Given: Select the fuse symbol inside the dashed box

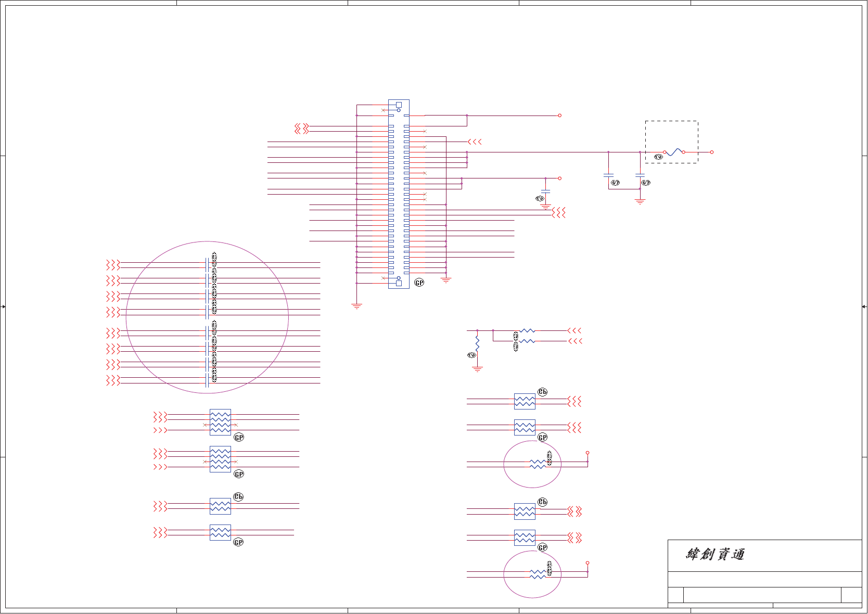Looking at the screenshot, I should [674, 152].
